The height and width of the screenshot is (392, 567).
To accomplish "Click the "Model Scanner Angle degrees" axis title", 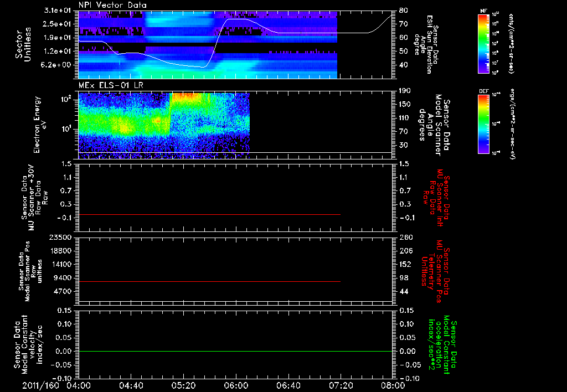I will point(434,125).
